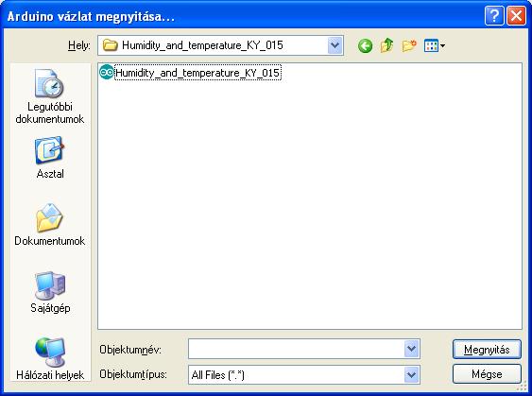The image size is (532, 396).
Task: Go up one folder level
Action: (x=386, y=45)
